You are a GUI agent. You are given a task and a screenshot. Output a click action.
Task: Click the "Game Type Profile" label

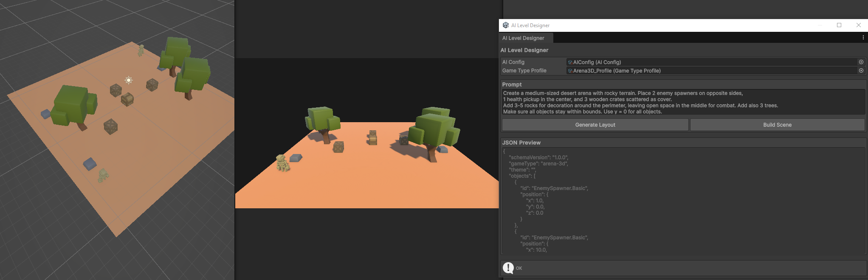pyautogui.click(x=524, y=70)
